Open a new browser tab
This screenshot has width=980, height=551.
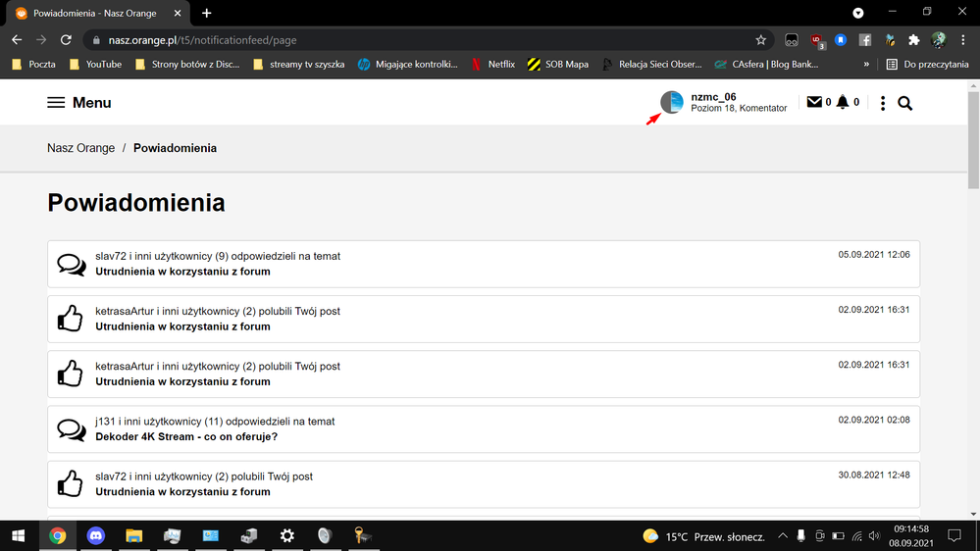207,13
